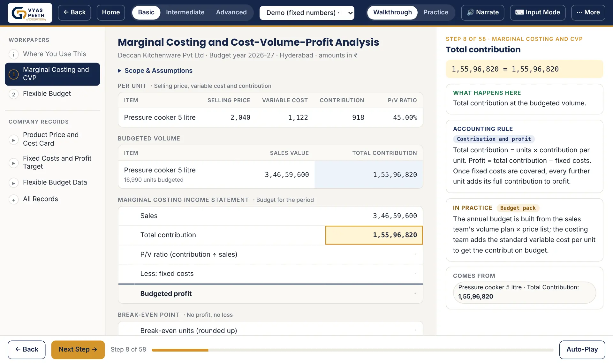Click the Budgeted profit row

coord(270,294)
